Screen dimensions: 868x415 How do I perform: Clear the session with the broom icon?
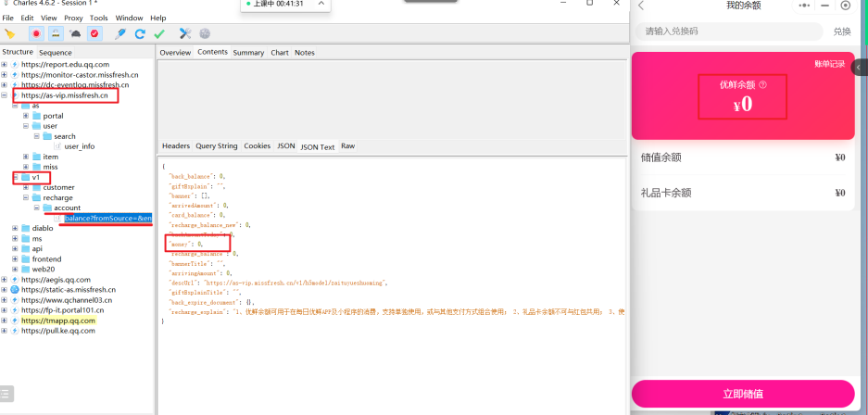[9, 33]
